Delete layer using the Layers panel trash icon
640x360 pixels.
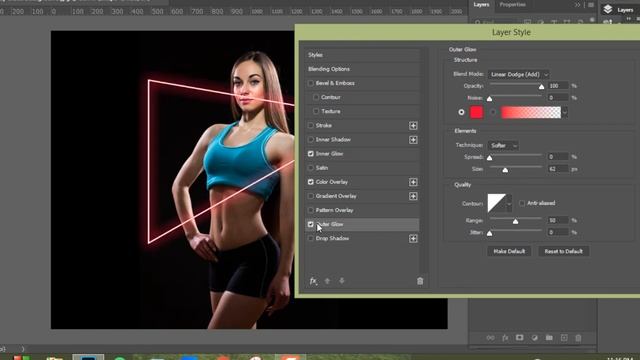pos(578,338)
